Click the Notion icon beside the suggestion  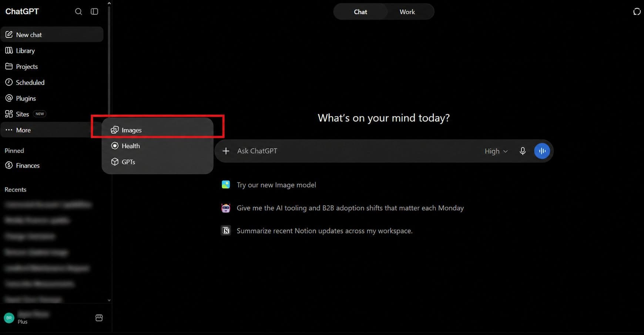click(226, 230)
